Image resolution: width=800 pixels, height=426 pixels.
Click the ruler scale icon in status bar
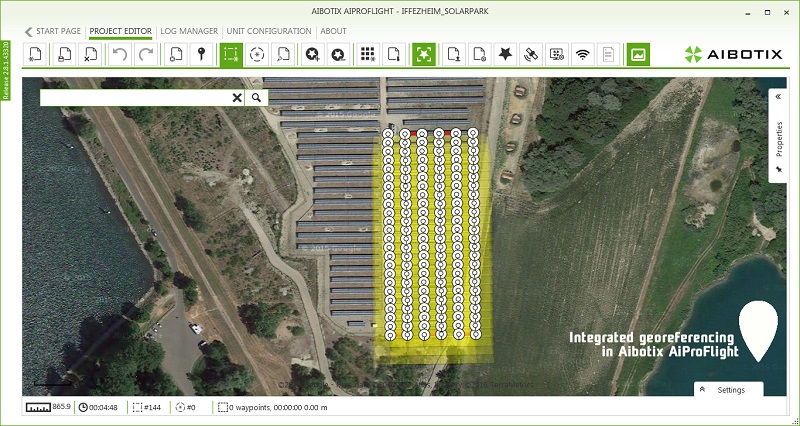coord(38,408)
